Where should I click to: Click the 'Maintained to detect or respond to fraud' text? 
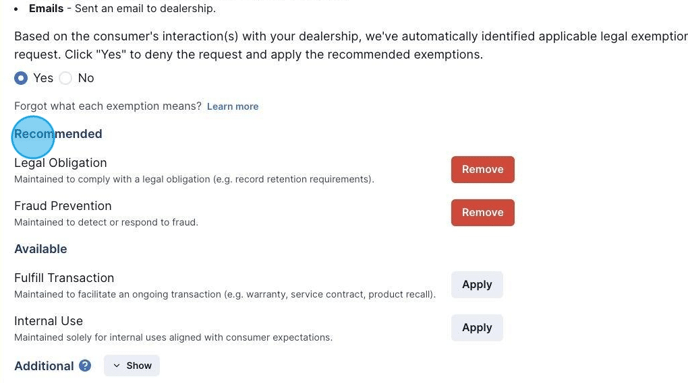tap(106, 222)
